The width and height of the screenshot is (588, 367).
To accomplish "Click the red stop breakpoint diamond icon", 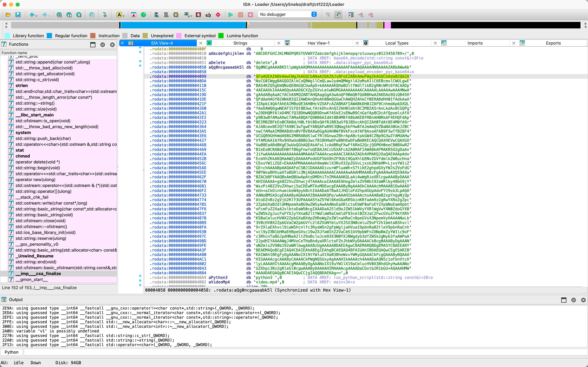I will [218, 15].
